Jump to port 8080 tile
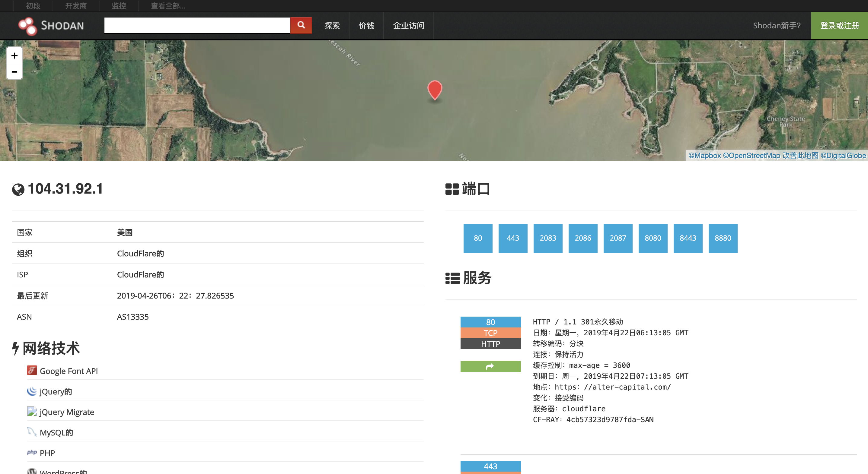This screenshot has height=474, width=868. 653,238
